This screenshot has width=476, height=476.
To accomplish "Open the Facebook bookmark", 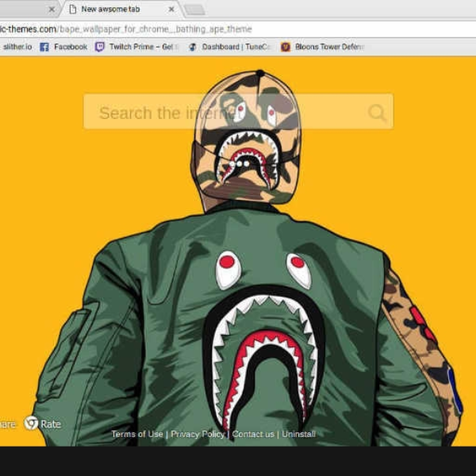I will pyautogui.click(x=63, y=47).
